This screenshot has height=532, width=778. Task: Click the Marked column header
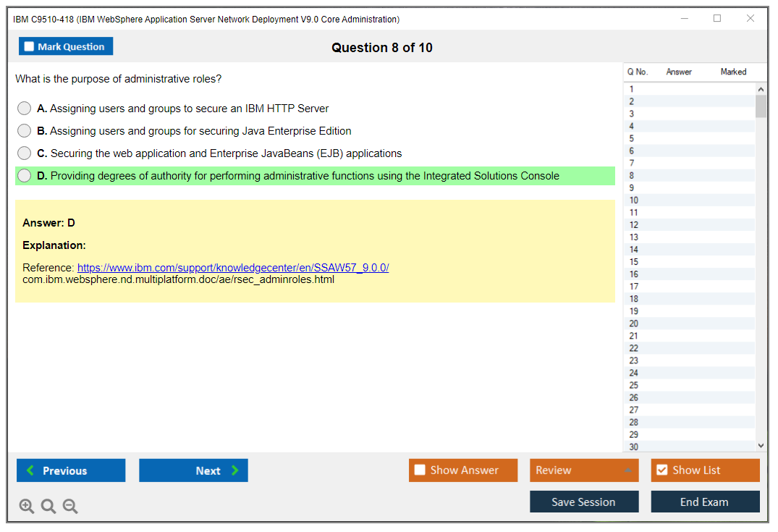[x=733, y=72]
